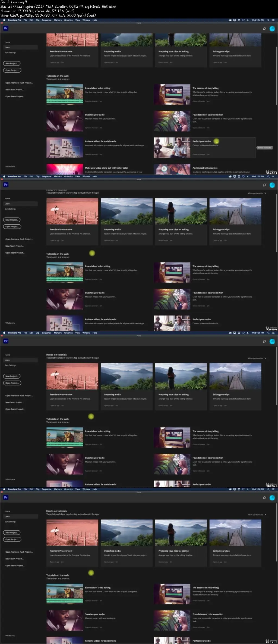Click the search magnifier in the third frame's app header
Screen dimensions: 278x644
click(x=264, y=341)
